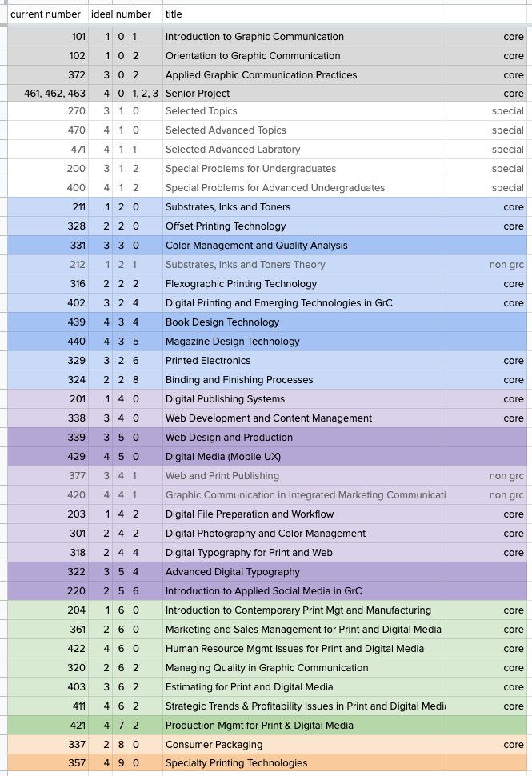Select 'Marketing and Sales Management' title cell
Viewport: 532px width, 776px height.
tap(304, 630)
